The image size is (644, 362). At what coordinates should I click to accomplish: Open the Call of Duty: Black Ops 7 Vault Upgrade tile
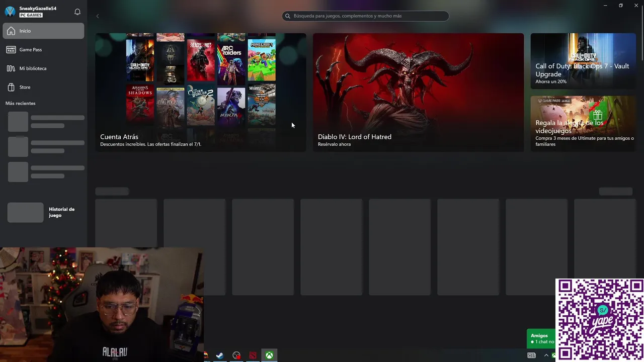click(x=583, y=61)
